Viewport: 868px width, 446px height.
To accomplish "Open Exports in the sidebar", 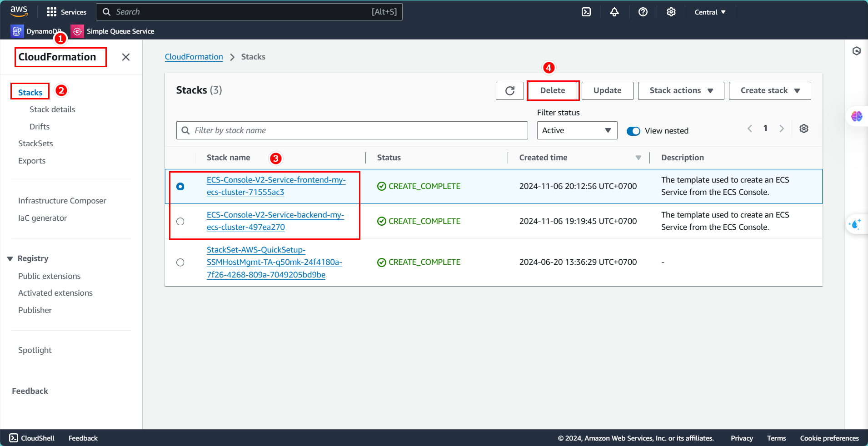I will click(32, 161).
